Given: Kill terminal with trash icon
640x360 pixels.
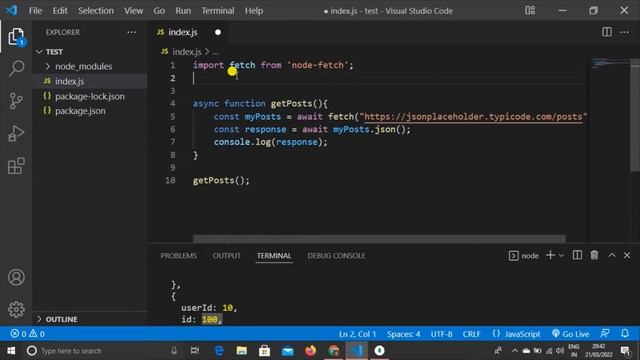Looking at the screenshot, I should 594,255.
